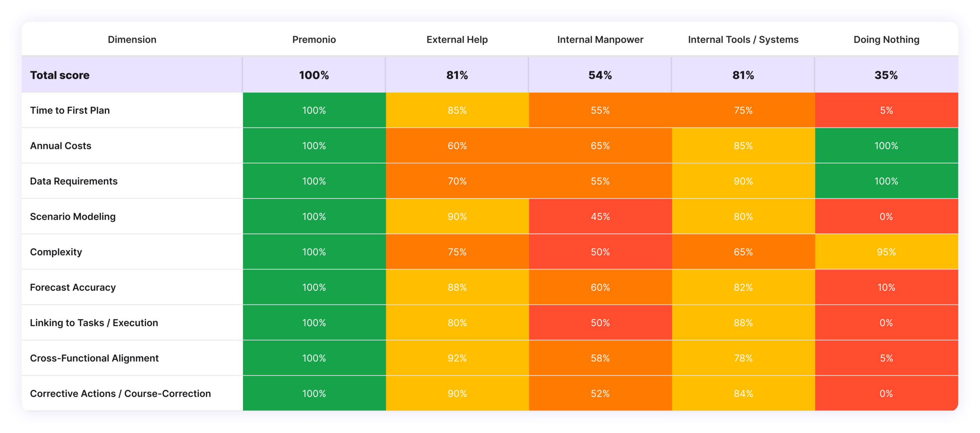Click the Internal Manpower column header
Image resolution: width=980 pixels, height=433 pixels.
coord(600,39)
